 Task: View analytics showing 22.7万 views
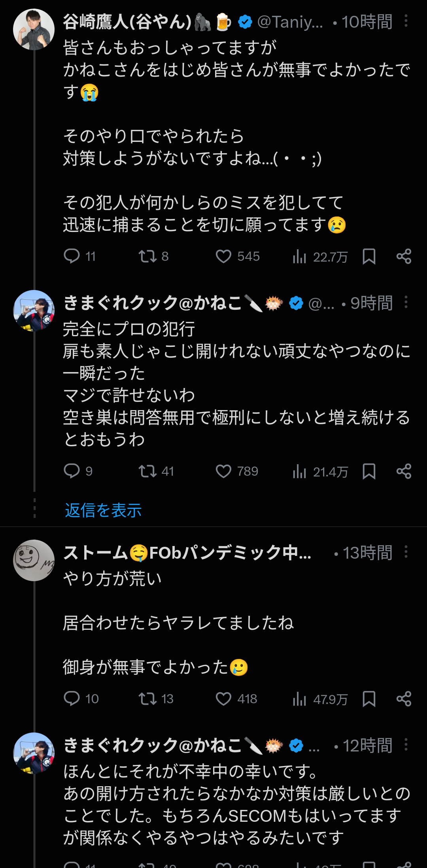click(x=320, y=257)
